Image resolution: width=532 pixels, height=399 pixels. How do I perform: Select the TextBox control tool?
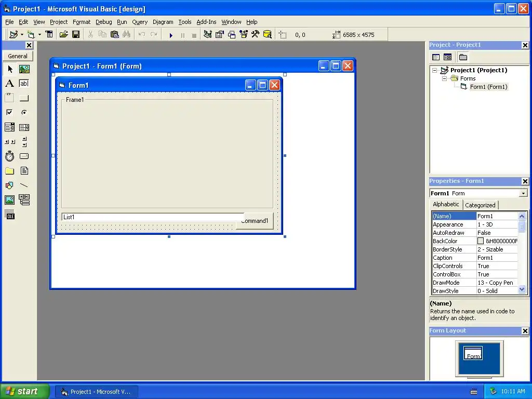tap(24, 84)
